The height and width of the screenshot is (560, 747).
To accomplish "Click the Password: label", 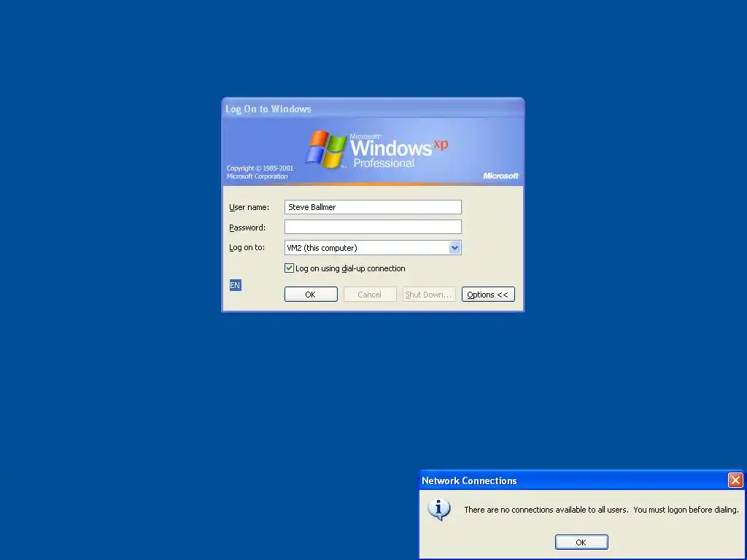I will 247,227.
